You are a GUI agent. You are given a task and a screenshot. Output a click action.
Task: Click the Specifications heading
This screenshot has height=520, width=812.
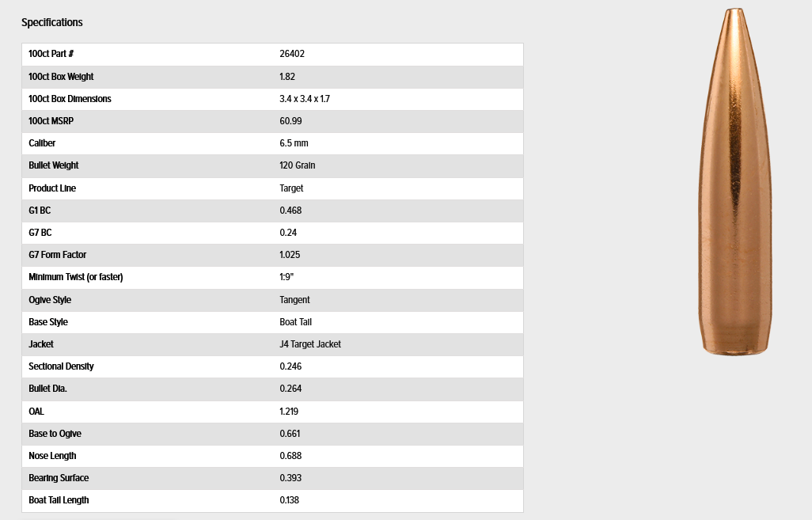[51, 22]
